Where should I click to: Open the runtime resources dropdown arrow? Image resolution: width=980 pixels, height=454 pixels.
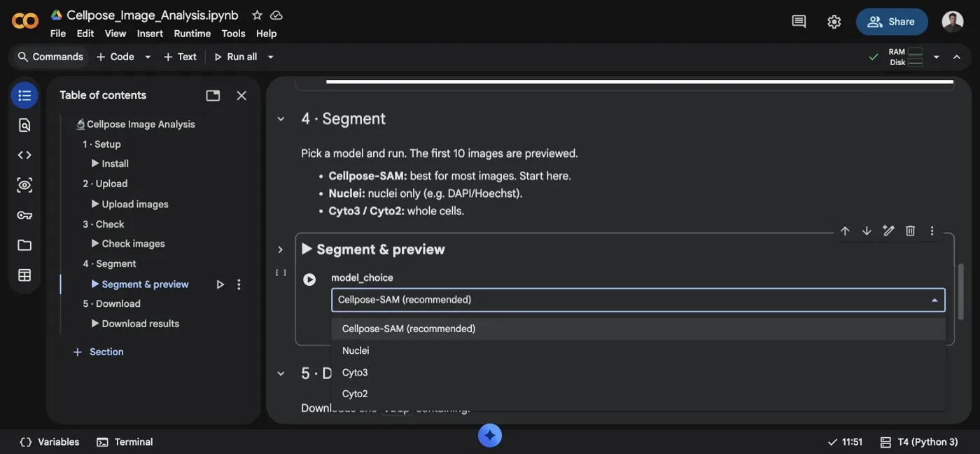coord(937,57)
